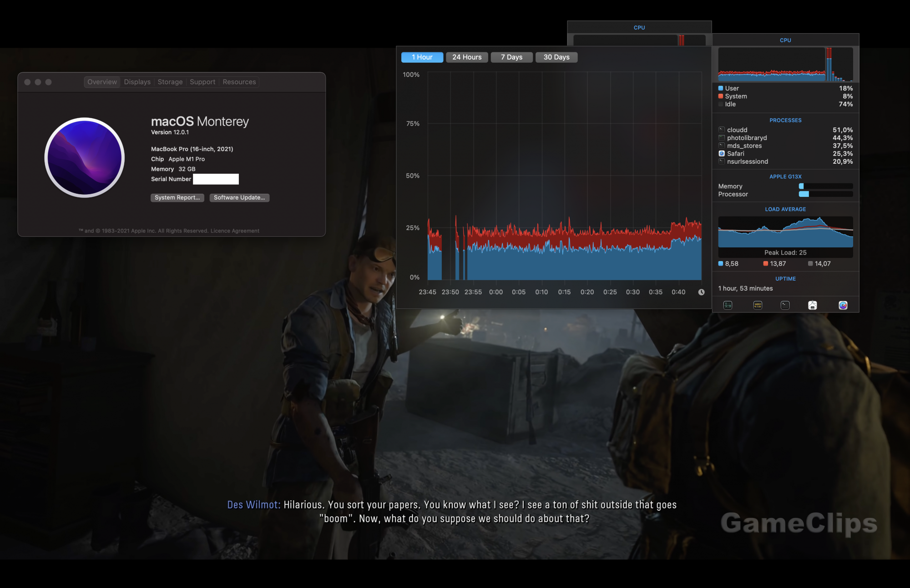Viewport: 910px width, 588px height.
Task: Click the Load Average graph
Action: 785,231
